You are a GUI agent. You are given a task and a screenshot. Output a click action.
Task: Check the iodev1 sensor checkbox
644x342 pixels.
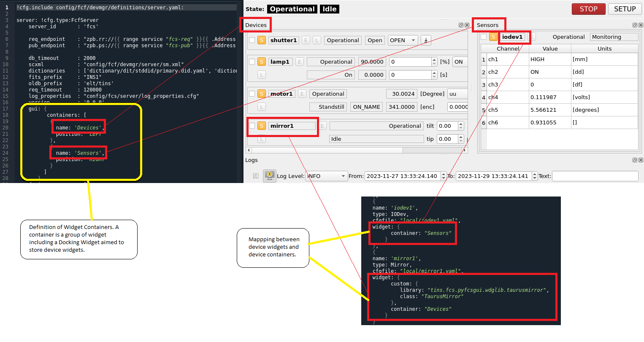(484, 37)
